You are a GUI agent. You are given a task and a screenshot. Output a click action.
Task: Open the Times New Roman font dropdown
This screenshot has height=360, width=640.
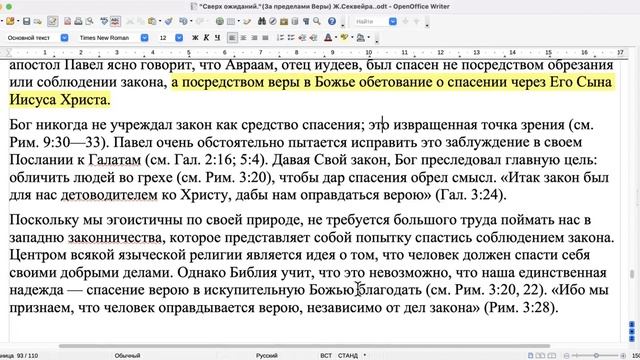click(144, 38)
